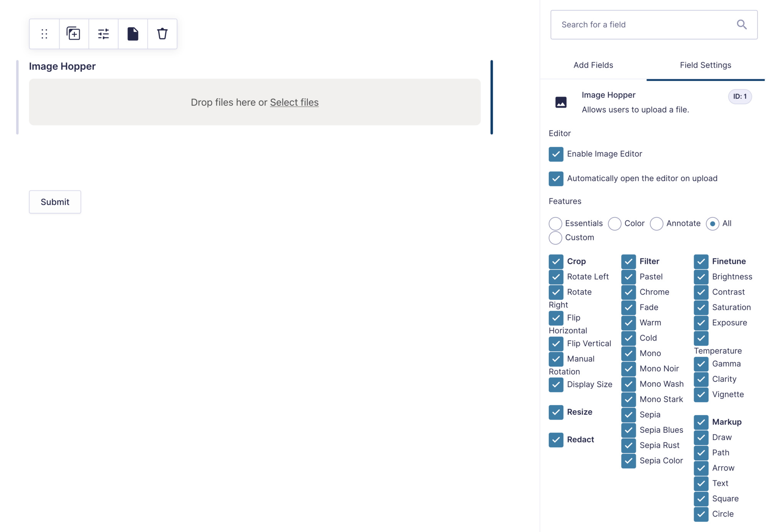This screenshot has height=532, width=766.
Task: Toggle the Crop feature checkbox
Action: click(x=556, y=262)
